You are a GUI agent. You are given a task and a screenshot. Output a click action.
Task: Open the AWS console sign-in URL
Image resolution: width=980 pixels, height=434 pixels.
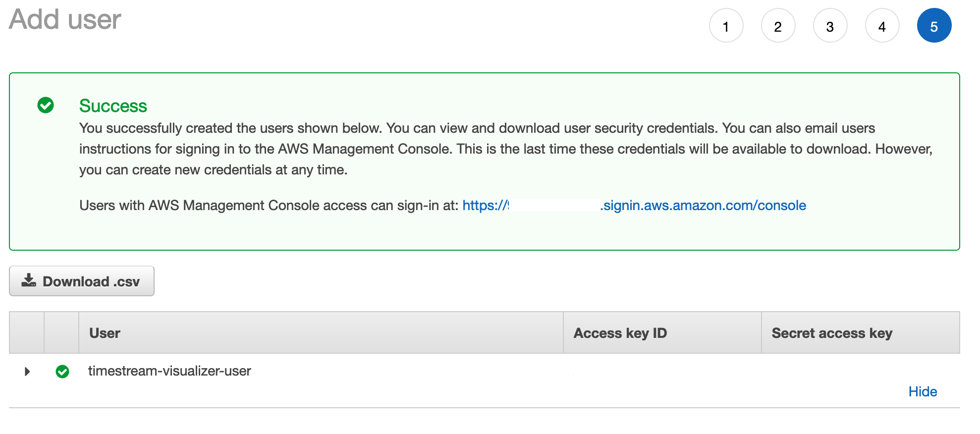click(x=634, y=206)
